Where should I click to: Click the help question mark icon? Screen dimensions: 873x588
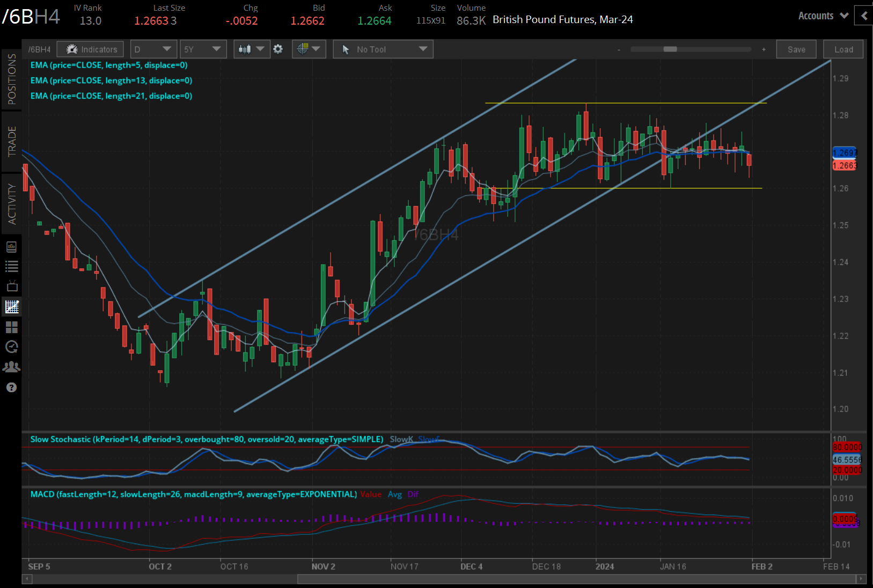(x=11, y=387)
